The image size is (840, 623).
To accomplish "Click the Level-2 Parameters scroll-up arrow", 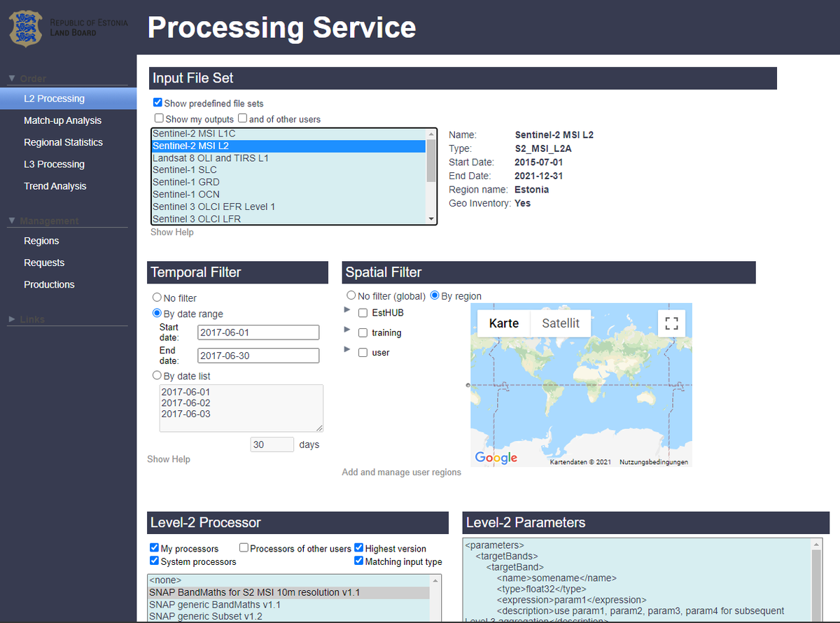I will click(x=816, y=544).
